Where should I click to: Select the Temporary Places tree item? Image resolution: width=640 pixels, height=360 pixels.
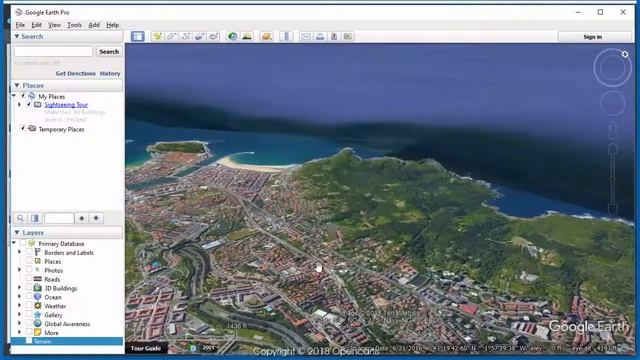(61, 129)
